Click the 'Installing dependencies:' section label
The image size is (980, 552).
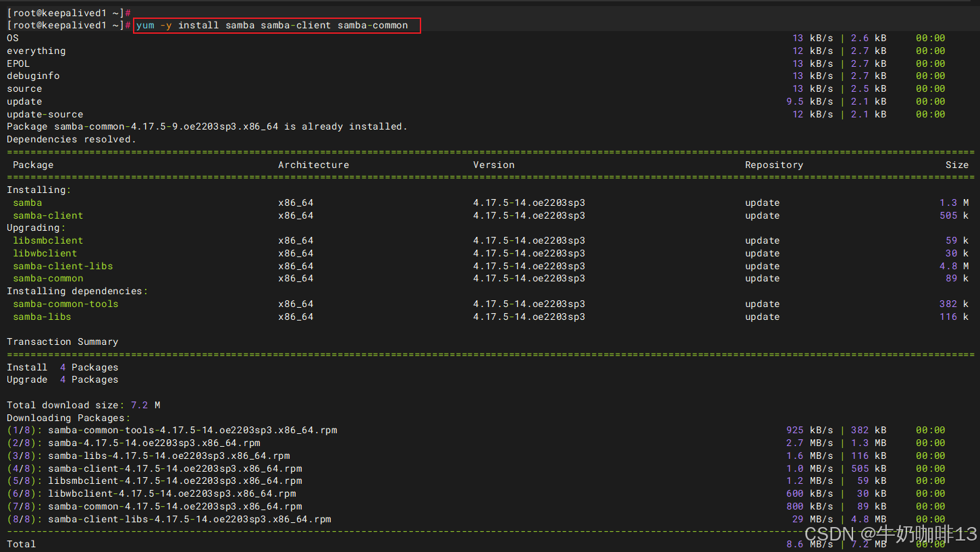(x=78, y=292)
